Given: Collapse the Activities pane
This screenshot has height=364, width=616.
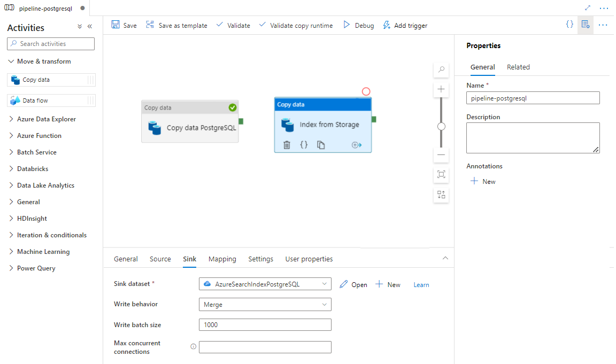Looking at the screenshot, I should (x=90, y=26).
